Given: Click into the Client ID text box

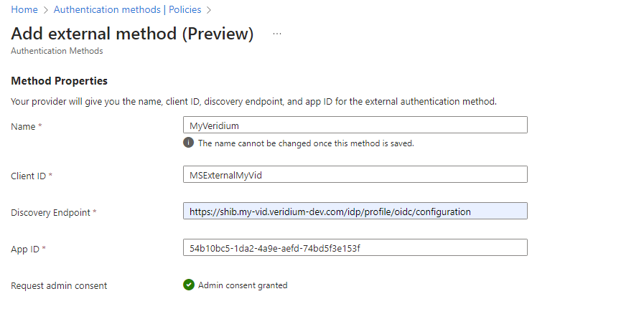Looking at the screenshot, I should coord(355,174).
